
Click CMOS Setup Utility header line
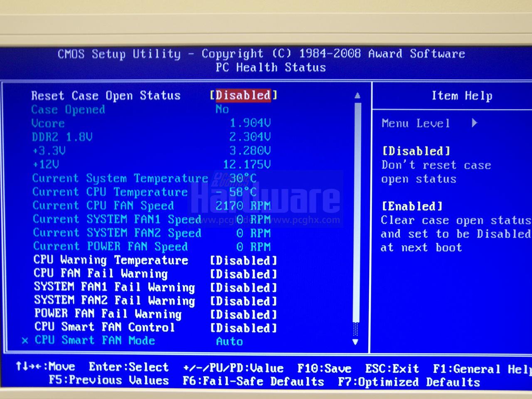point(261,54)
